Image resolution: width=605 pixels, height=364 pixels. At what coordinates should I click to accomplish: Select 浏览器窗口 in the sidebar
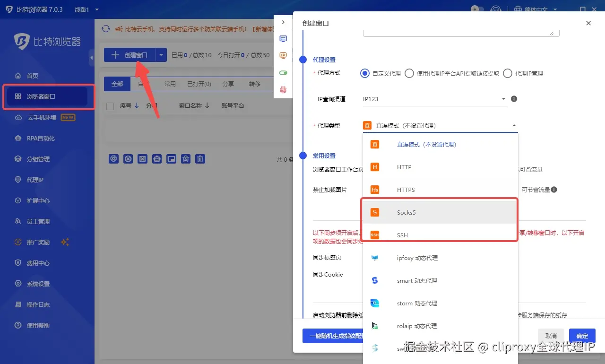click(x=46, y=96)
